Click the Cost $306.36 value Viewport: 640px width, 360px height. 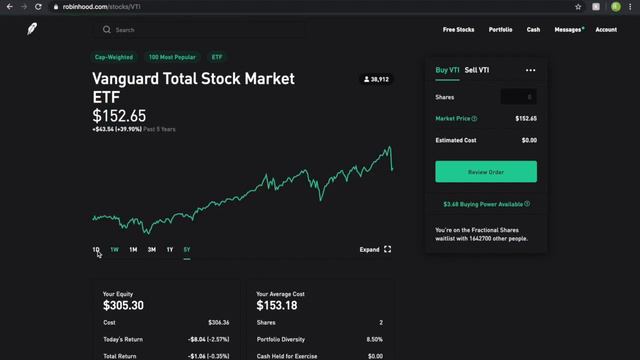click(x=218, y=322)
